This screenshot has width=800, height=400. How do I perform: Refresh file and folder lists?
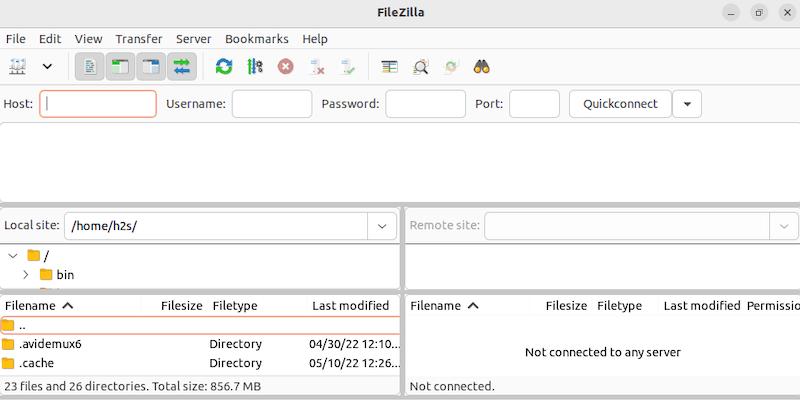pos(224,67)
